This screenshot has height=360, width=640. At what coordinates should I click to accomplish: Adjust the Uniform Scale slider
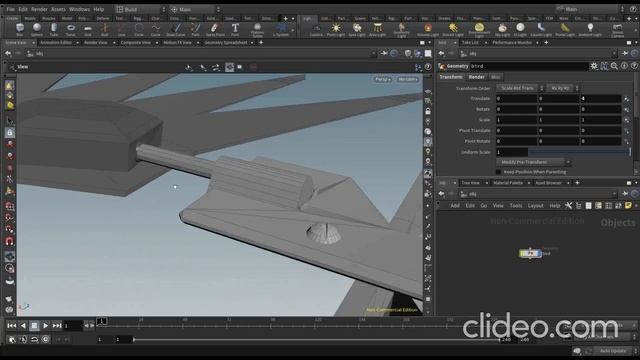pos(579,152)
